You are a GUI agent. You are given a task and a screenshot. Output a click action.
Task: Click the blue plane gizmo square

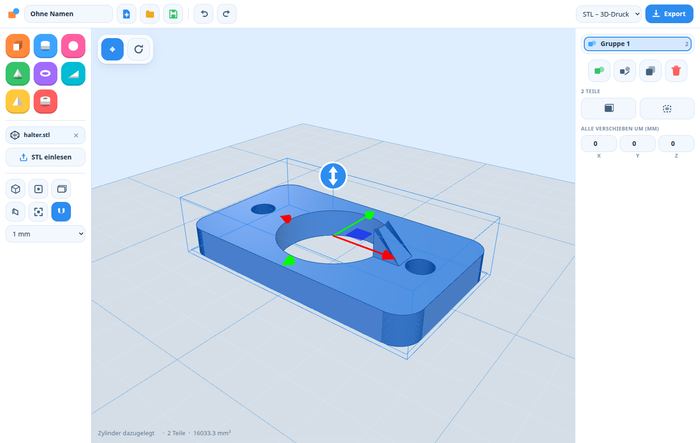[x=358, y=234]
